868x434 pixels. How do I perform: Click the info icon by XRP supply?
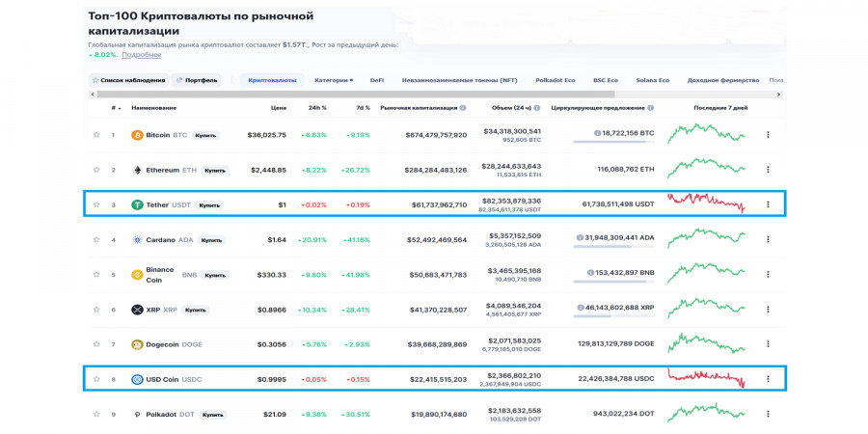580,308
